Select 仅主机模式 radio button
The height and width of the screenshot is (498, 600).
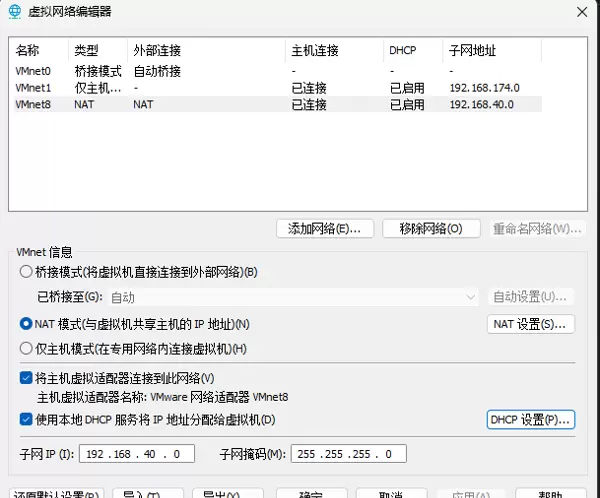26,349
